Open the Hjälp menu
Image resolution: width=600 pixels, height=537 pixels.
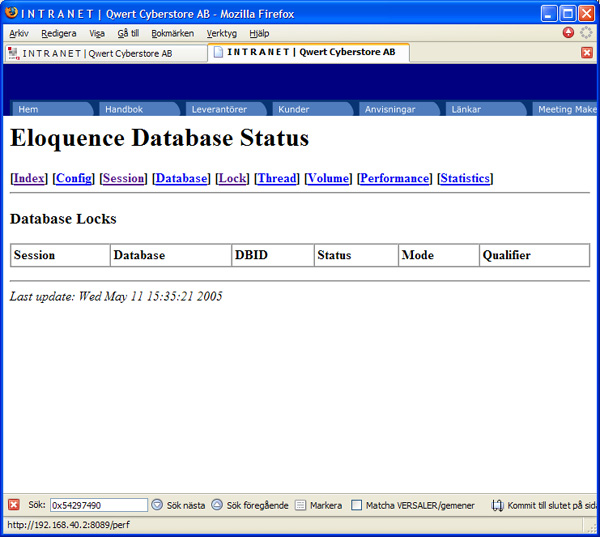coord(259,33)
